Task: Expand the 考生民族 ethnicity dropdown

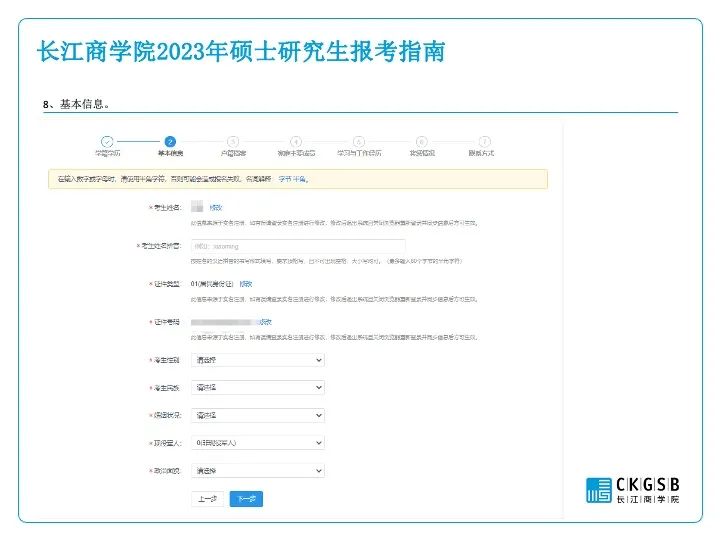Action: [x=258, y=388]
